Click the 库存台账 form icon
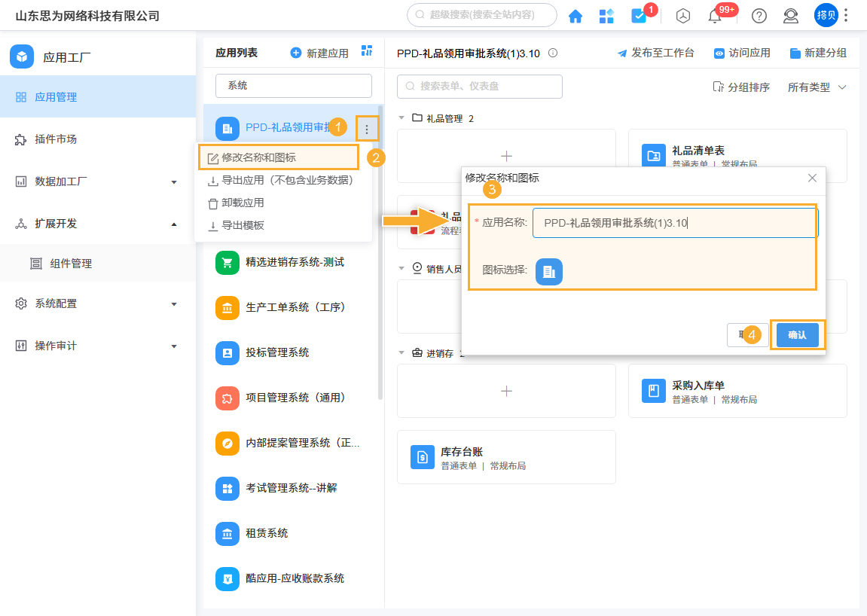Screen dimensions: 867x616 [x=422, y=457]
